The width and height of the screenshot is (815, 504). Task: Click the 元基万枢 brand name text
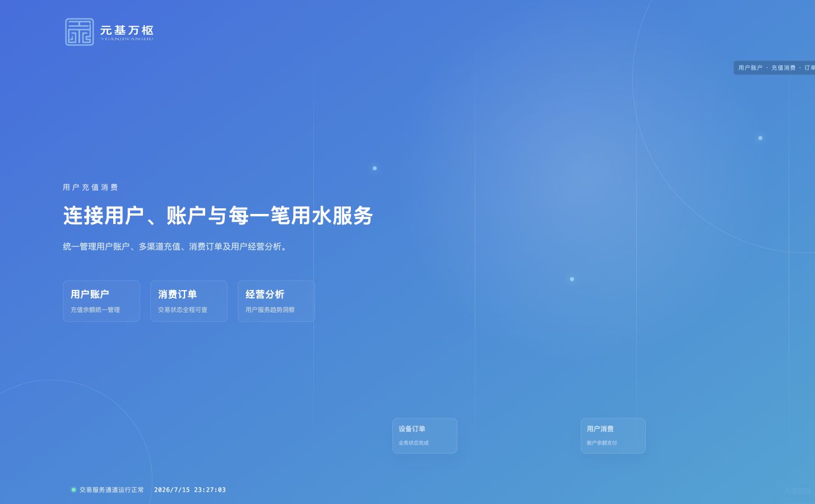[127, 30]
